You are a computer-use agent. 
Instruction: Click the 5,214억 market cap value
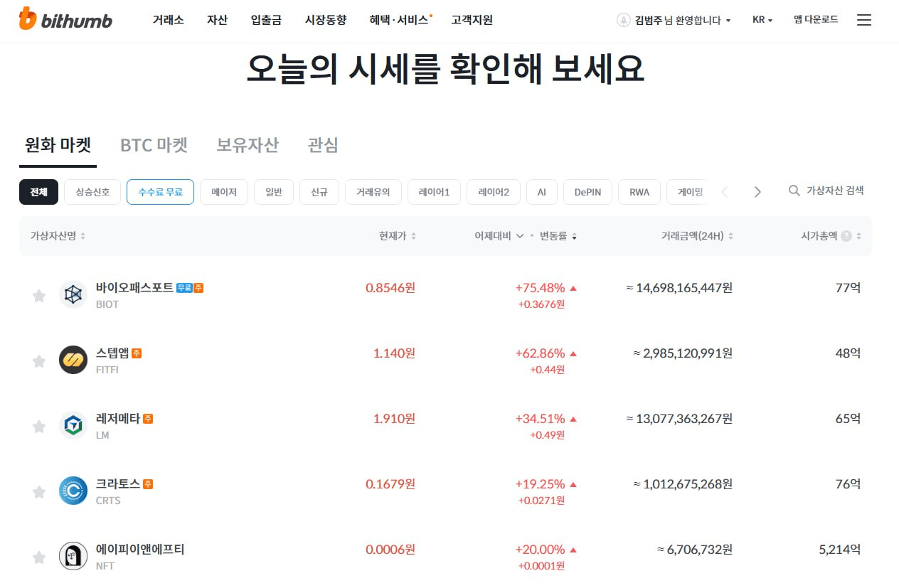840,550
